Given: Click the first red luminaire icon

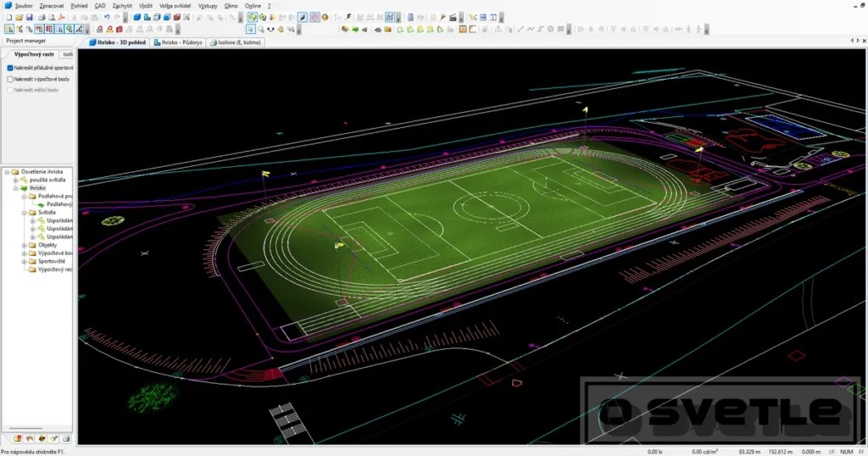Looking at the screenshot, I should (x=100, y=30).
